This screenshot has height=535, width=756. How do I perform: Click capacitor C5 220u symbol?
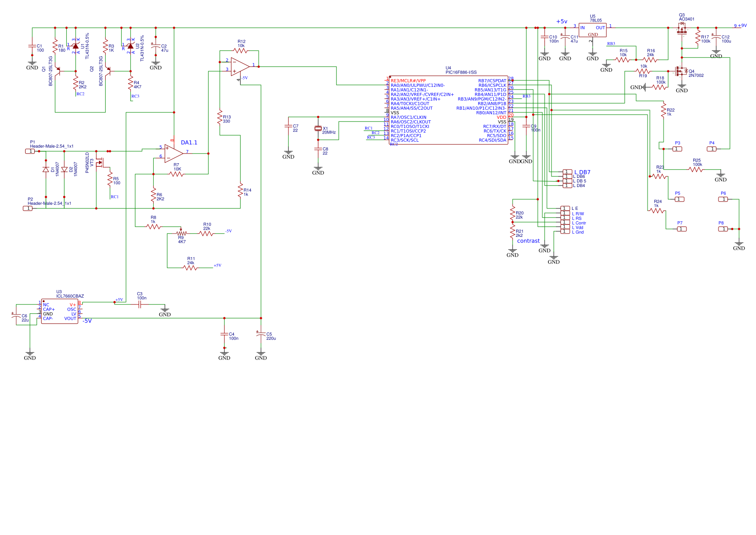tap(261, 334)
